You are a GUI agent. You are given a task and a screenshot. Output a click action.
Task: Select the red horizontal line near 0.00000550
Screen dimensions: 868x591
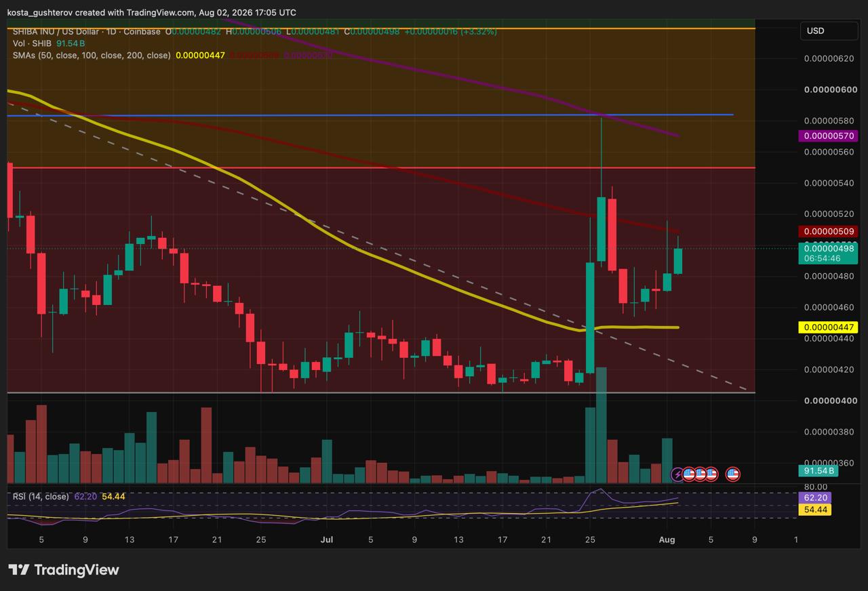380,167
